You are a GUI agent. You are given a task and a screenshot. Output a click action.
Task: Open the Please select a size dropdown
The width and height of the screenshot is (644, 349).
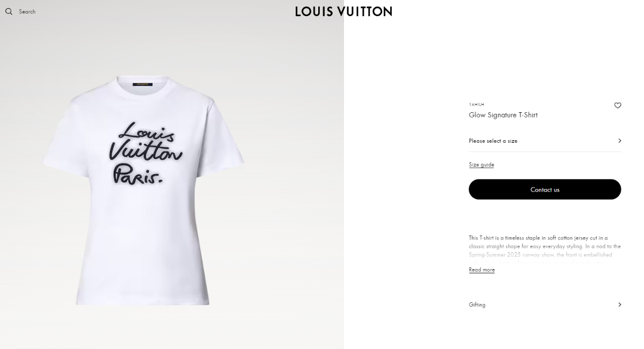coord(545,141)
